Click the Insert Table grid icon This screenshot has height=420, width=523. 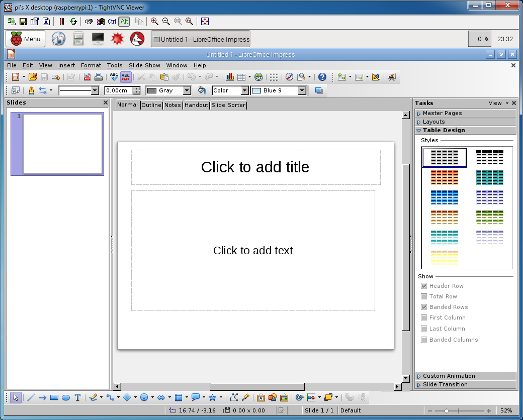pos(241,77)
